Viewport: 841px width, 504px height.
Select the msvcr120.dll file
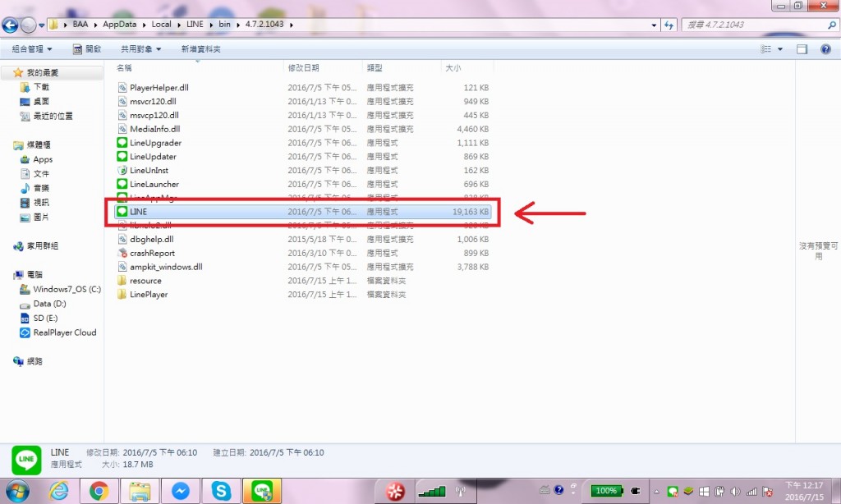[153, 101]
